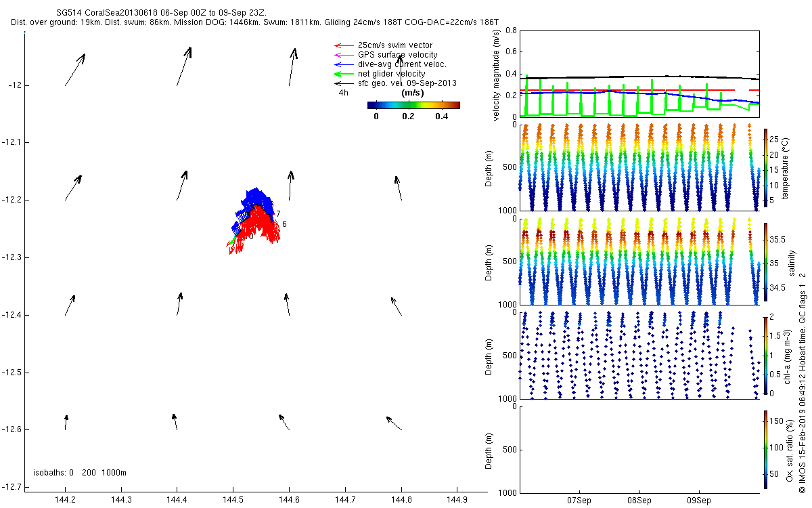Screen dimensions: 812x508
Task: Click the 'isobaths: 0 200 1000m' note
Action: pos(80,472)
